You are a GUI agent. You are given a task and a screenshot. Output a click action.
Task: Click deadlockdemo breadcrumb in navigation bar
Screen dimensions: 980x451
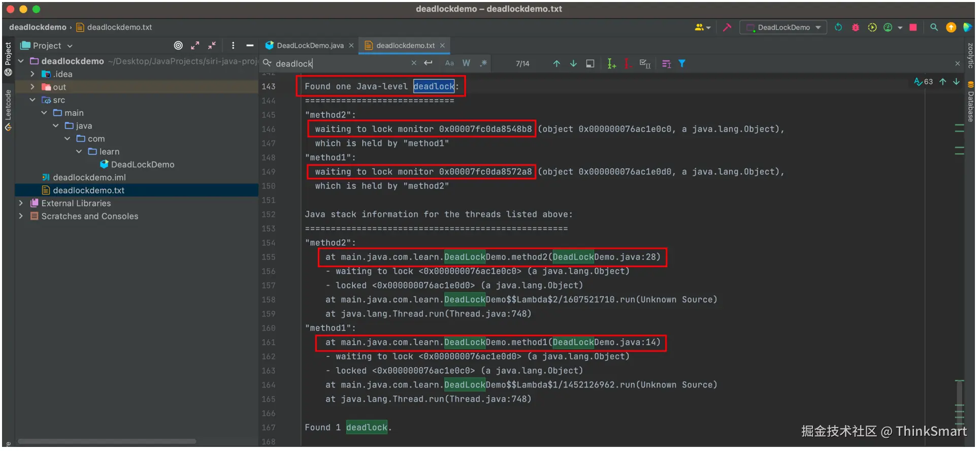[38, 27]
